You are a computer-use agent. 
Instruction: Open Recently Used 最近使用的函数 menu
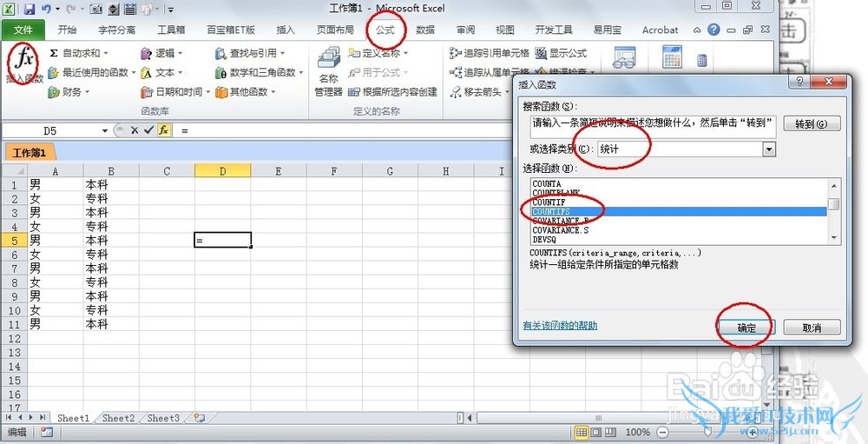tap(92, 73)
